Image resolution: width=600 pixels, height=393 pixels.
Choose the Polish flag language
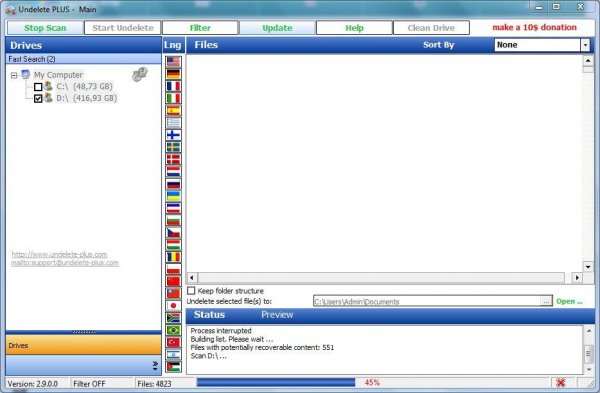(173, 269)
